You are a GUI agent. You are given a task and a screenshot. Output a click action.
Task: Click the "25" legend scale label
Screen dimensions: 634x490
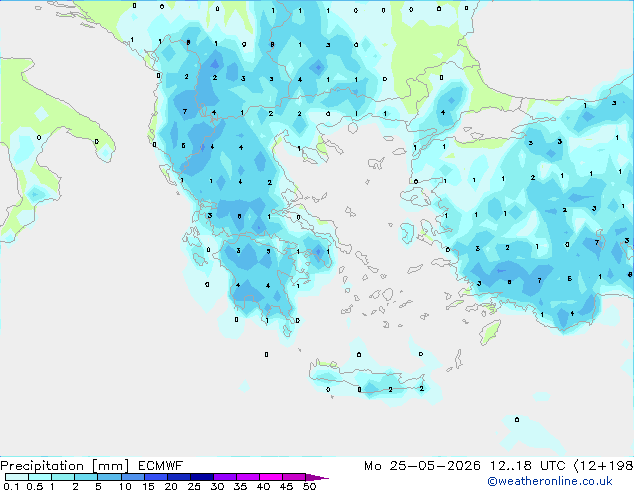(x=194, y=486)
